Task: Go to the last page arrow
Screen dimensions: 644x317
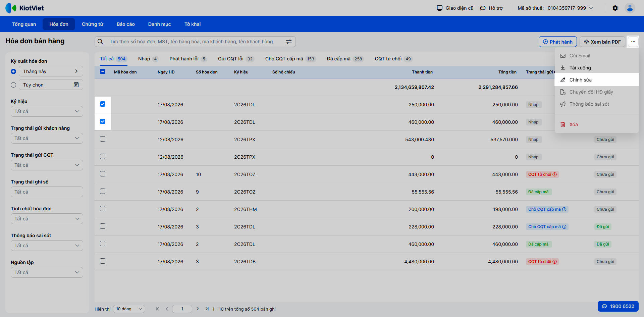Action: (207, 309)
